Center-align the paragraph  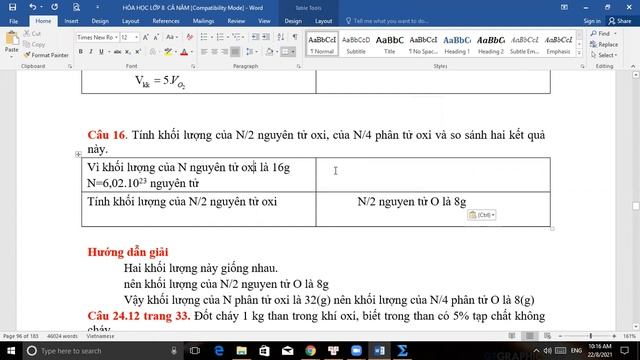coord(214,52)
